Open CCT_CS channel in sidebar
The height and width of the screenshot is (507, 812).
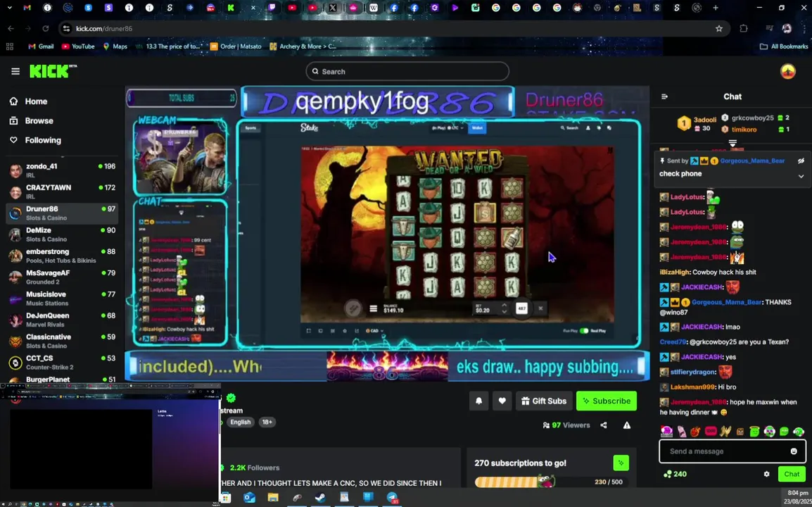tap(62, 362)
